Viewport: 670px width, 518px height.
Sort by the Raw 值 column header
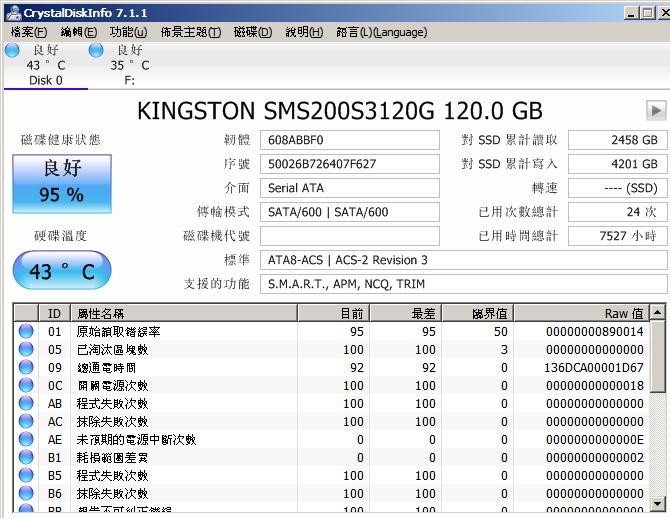[x=582, y=313]
